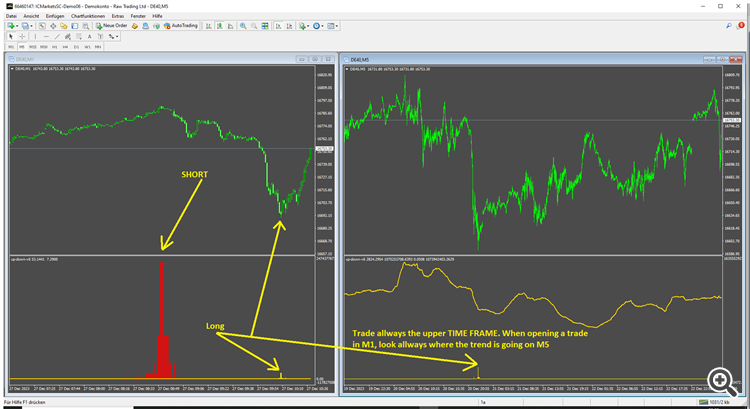Expand the Periods dropdown arrow
Screen dimensions: 750x409
tap(322, 26)
